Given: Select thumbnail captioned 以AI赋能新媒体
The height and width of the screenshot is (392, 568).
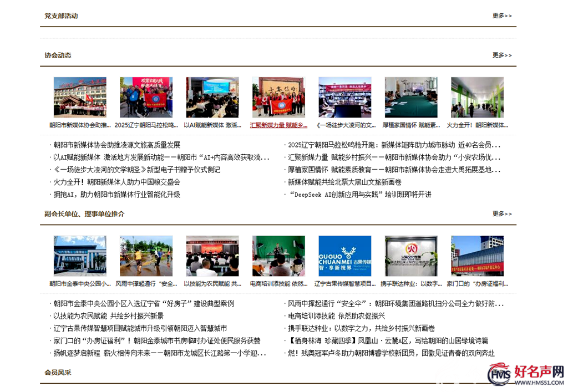Looking at the screenshot, I should coord(212,97).
